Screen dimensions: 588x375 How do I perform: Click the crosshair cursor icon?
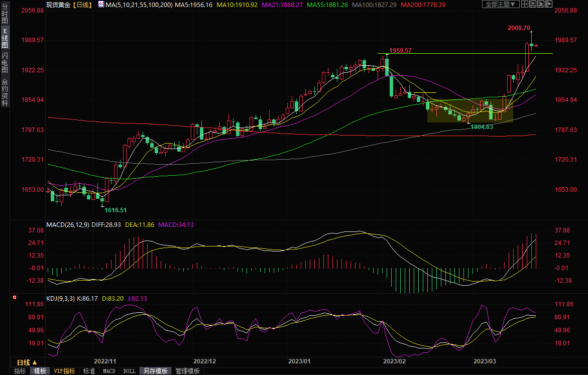(524, 4)
